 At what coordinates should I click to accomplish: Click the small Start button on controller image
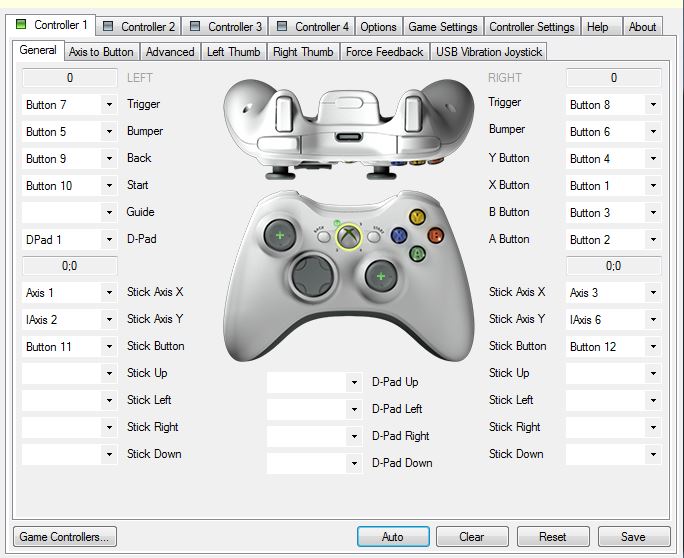[x=374, y=236]
